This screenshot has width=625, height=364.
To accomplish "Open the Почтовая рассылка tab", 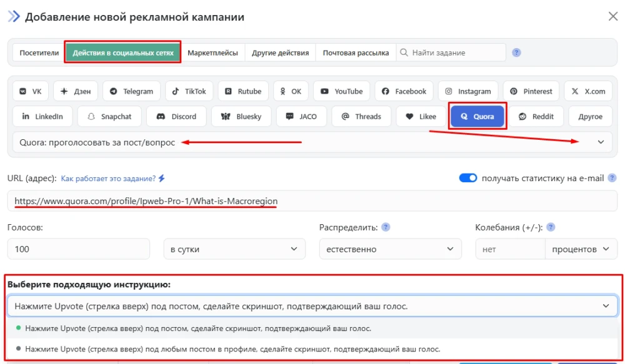I will [354, 52].
